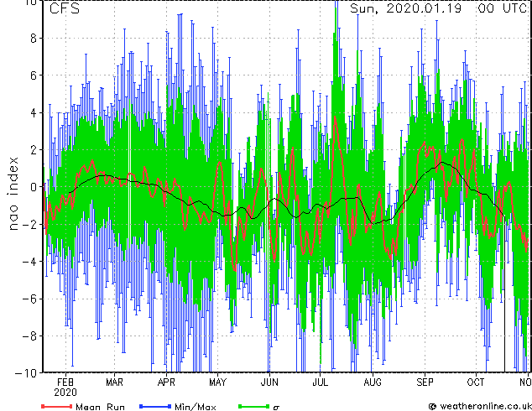Screen dimensions: 532x411
Task: Click the CFS model title label
Action: (x=65, y=8)
